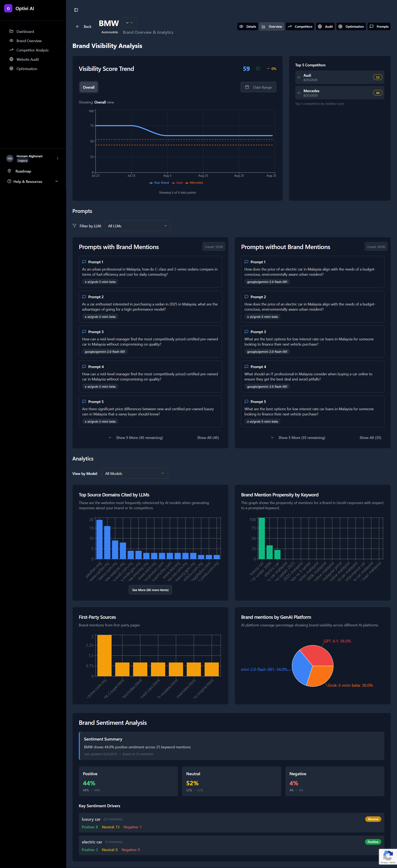This screenshot has width=397, height=868.
Task: Open the All LLMs filter dropdown
Action: [138, 226]
